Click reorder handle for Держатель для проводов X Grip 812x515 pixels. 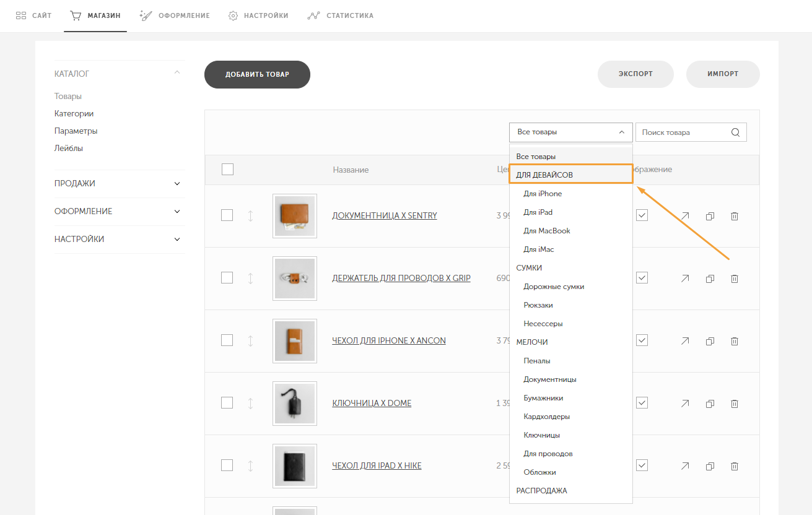(251, 279)
